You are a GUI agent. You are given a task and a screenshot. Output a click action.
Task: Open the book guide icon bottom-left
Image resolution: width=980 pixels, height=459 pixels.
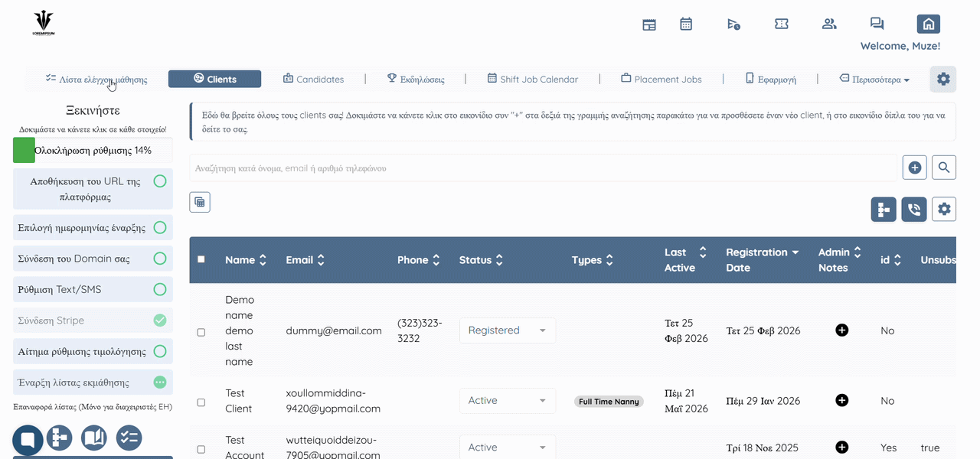pos(94,438)
